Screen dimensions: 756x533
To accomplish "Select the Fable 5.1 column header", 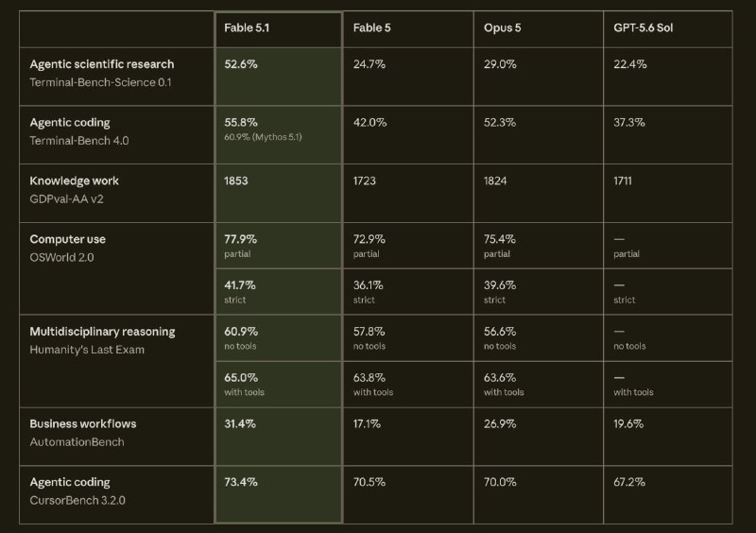I will click(247, 28).
